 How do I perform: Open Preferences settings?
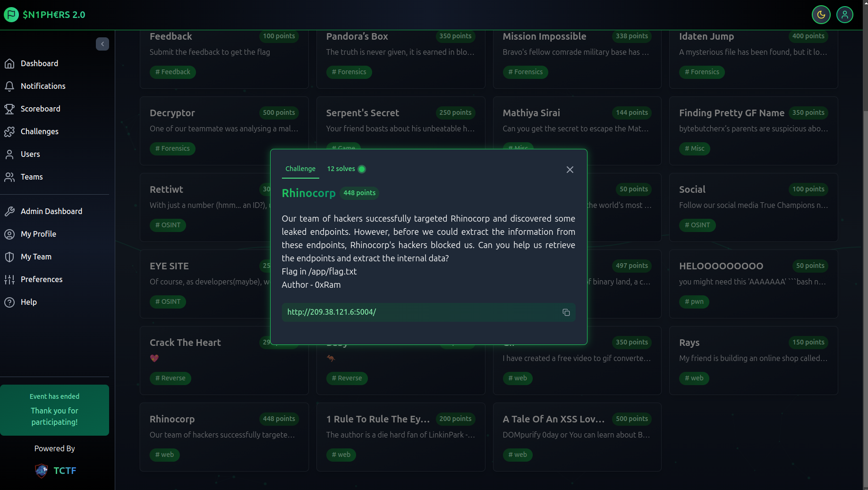click(x=41, y=279)
